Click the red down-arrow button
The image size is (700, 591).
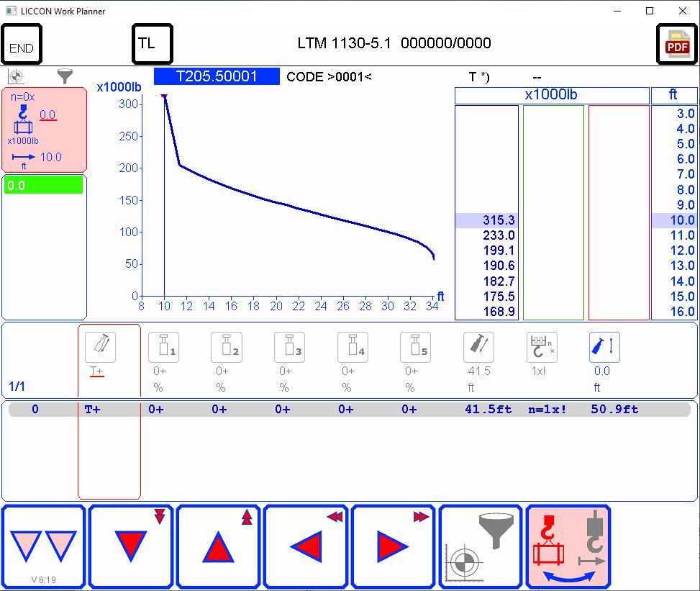pos(131,546)
